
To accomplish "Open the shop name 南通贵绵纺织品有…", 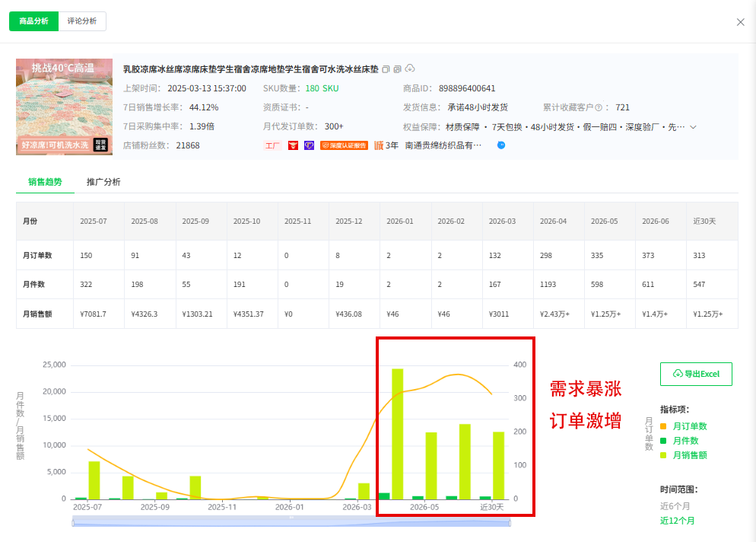I will click(x=443, y=145).
